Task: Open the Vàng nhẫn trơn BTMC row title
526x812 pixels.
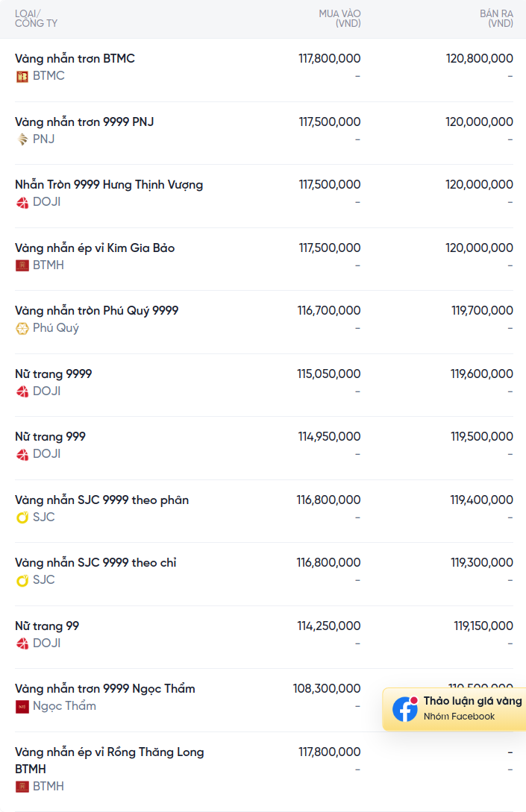Action: 75,58
